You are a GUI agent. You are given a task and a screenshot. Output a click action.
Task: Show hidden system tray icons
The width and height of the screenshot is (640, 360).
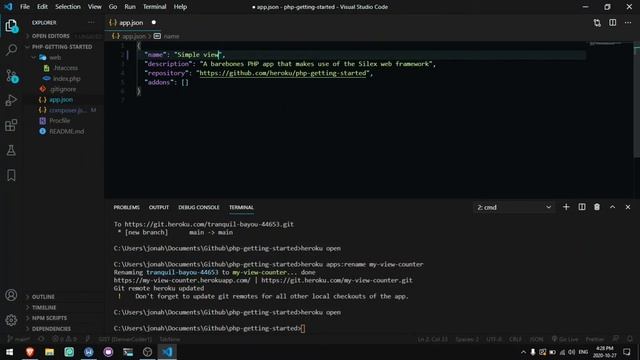click(x=523, y=352)
